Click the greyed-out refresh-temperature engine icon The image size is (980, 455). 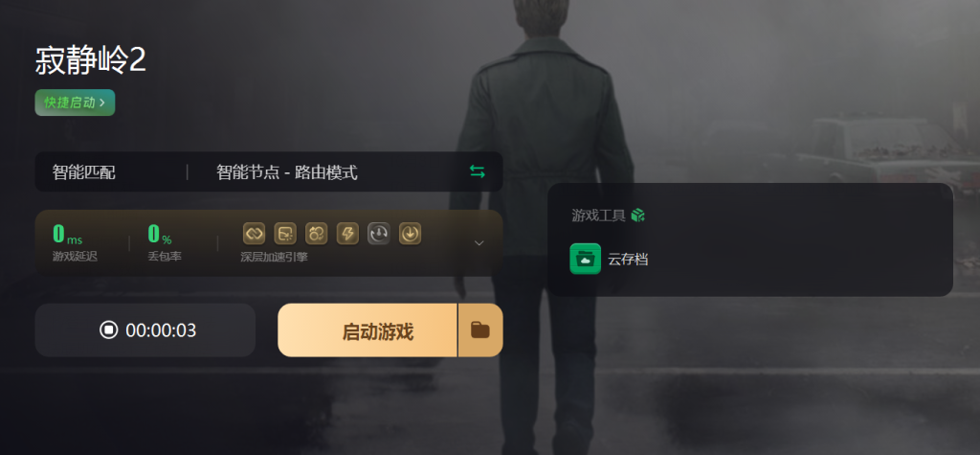[379, 234]
